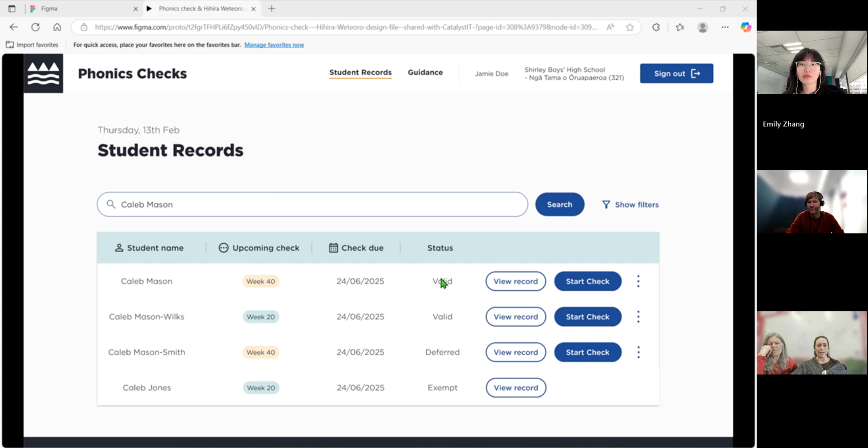This screenshot has height=448, width=868.
Task: Switch to the Guidance tab
Action: point(425,73)
